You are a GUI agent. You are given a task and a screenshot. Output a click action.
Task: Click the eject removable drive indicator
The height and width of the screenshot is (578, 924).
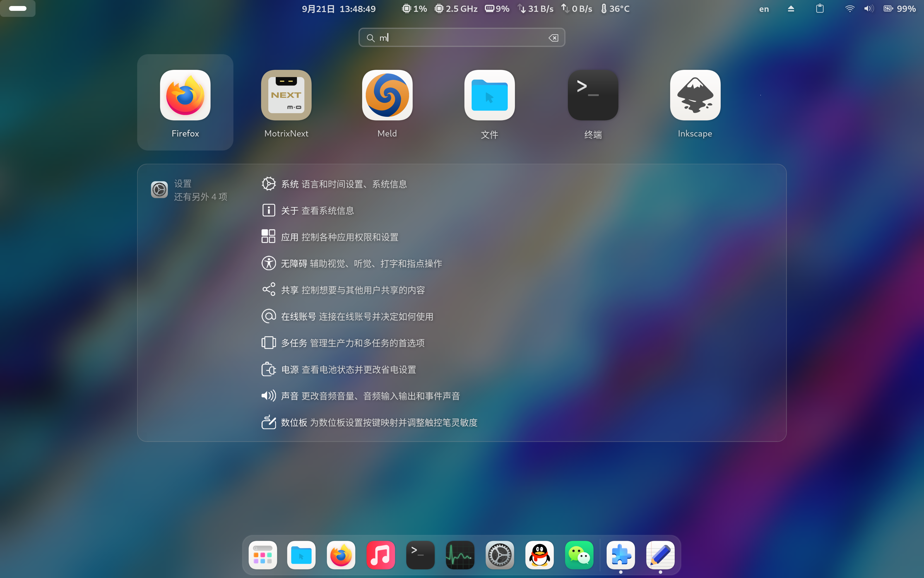tap(791, 8)
